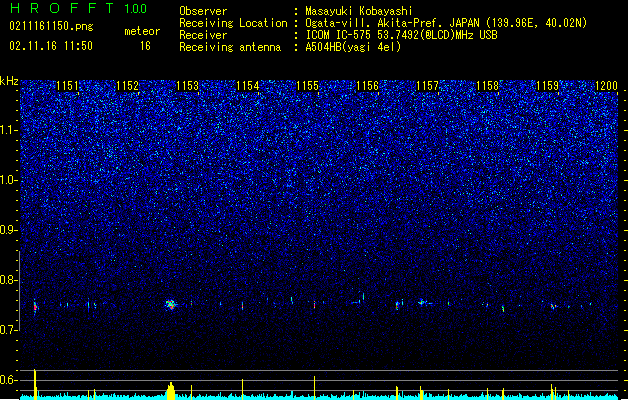Screen dimensions: 629x400
Task: Click the 1.1 kHz frequency label
Action: (x=9, y=130)
